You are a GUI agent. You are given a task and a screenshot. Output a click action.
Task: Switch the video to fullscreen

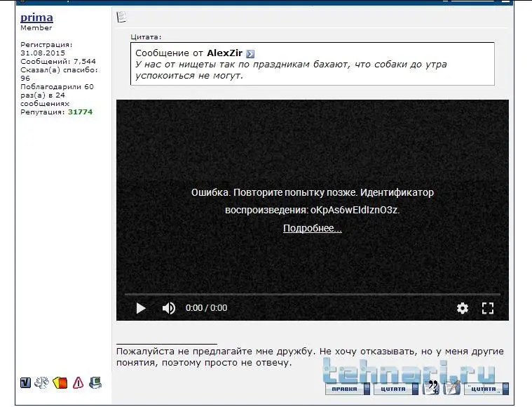click(x=488, y=308)
